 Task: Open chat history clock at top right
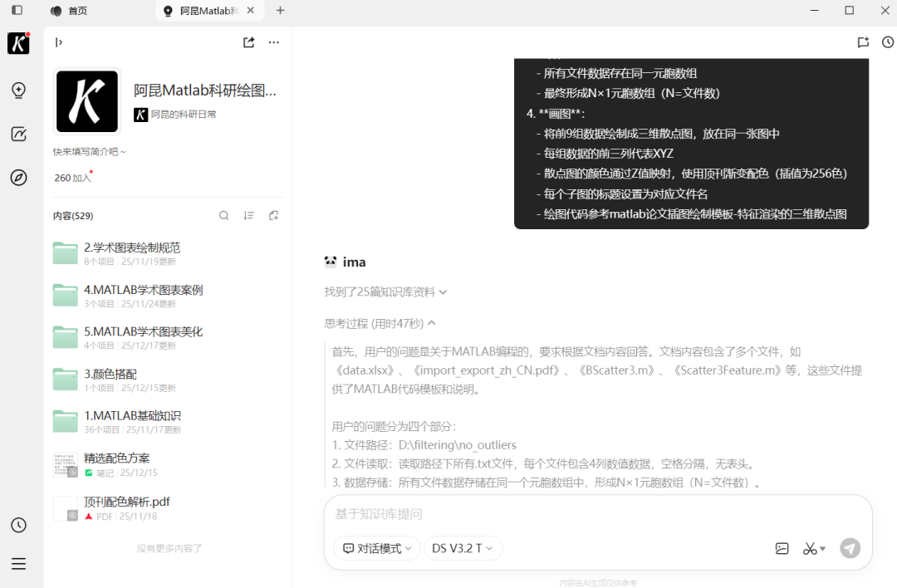(x=888, y=42)
